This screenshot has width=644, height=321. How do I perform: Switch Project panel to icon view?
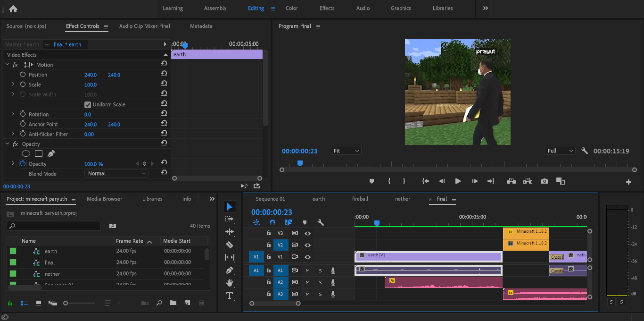(39, 303)
